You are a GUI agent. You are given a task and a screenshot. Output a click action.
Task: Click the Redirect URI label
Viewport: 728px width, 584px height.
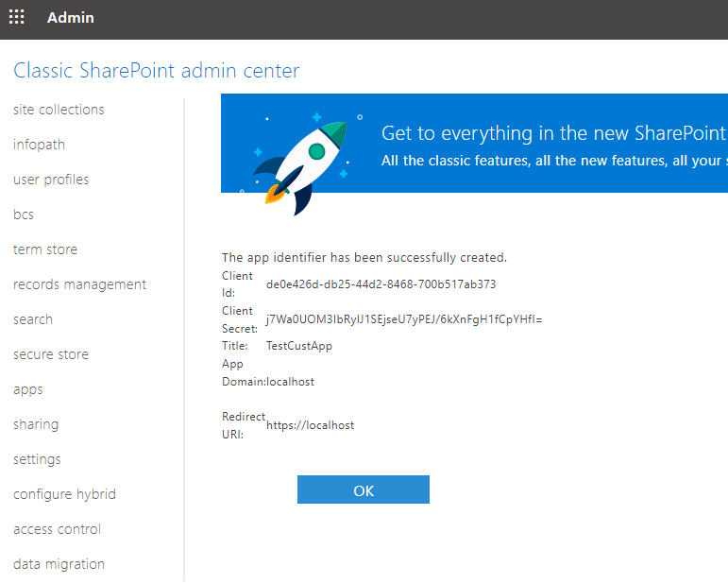coord(244,425)
